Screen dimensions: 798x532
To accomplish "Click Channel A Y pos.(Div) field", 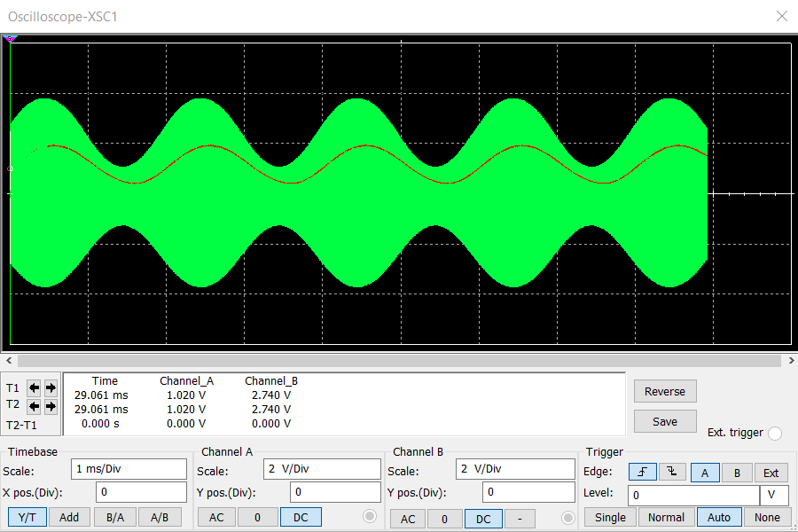I will (x=335, y=492).
